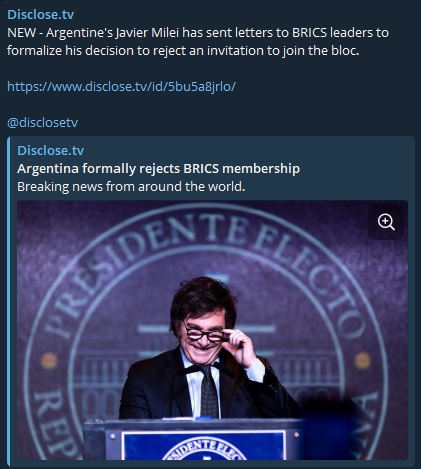Click the 'Argentina formally rejects BRICS membership' preview title
This screenshot has width=421, height=469.
158,169
